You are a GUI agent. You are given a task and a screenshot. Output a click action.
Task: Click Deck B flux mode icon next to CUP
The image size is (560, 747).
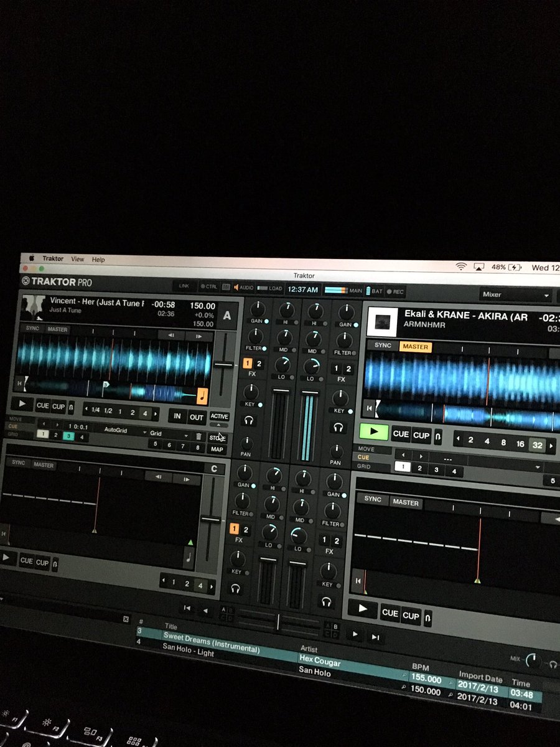(x=438, y=436)
